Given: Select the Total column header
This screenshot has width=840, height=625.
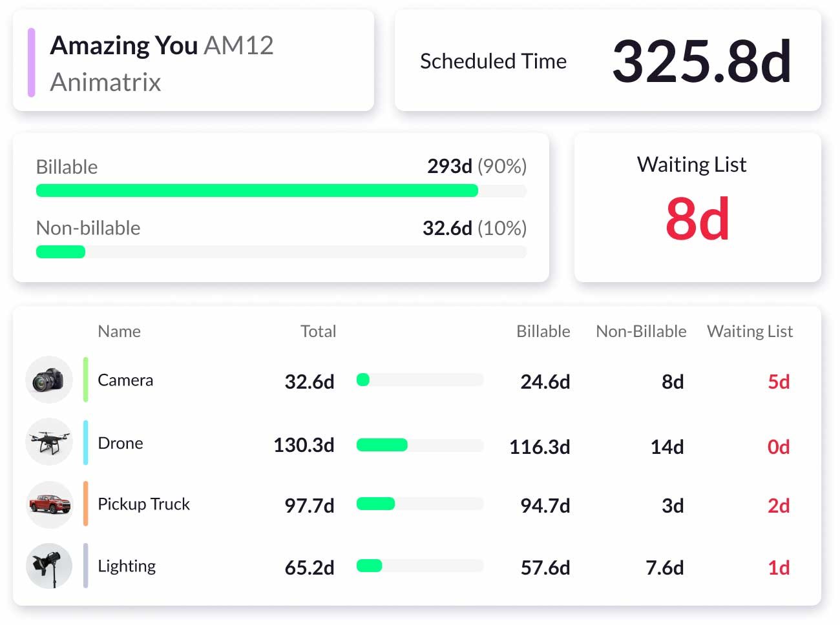Looking at the screenshot, I should click(x=318, y=331).
